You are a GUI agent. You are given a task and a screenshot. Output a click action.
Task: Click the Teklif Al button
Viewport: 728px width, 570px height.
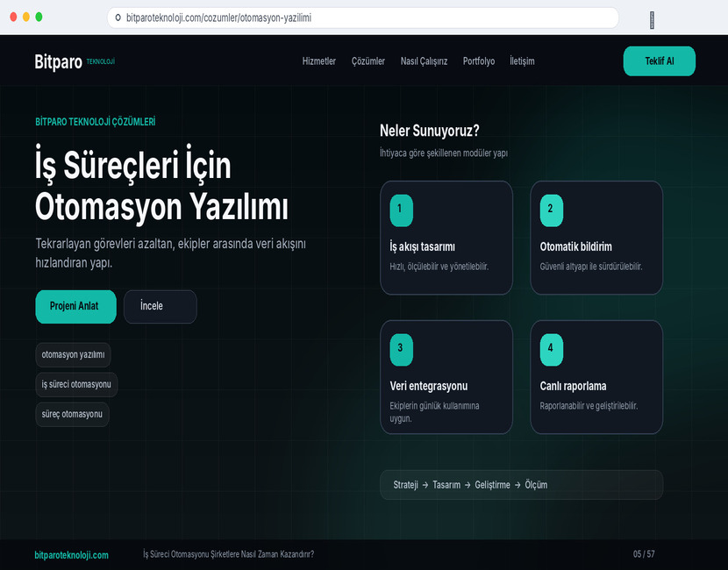(660, 61)
